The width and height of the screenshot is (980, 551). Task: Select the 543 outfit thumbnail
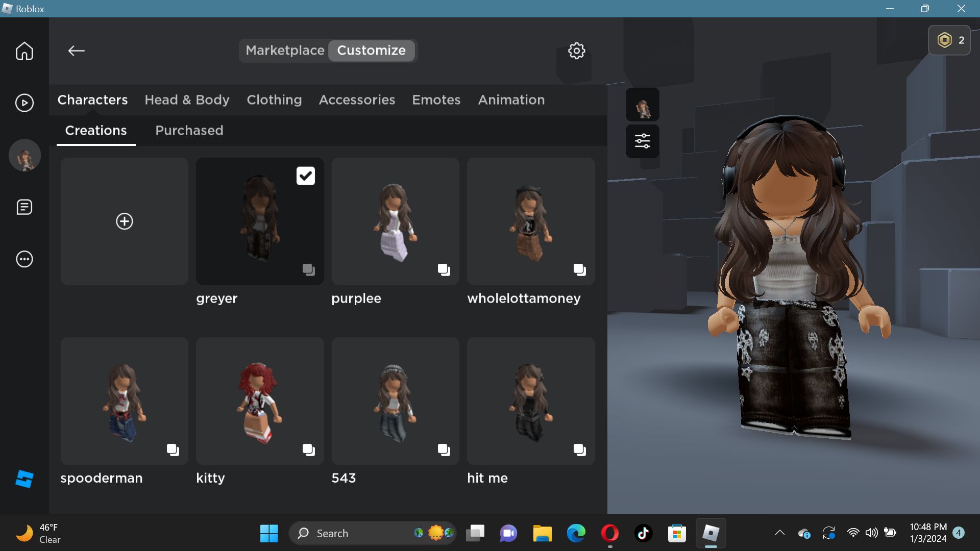(396, 401)
